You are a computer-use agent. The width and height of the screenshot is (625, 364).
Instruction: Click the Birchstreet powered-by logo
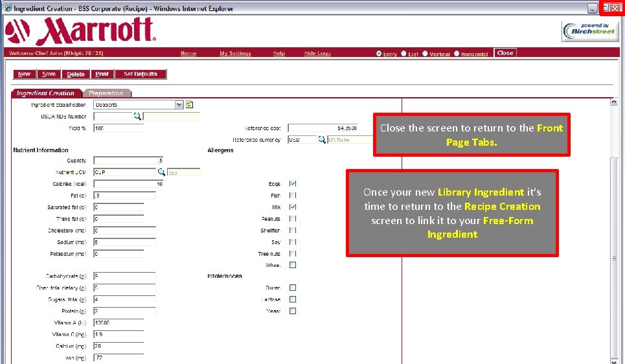pos(590,31)
